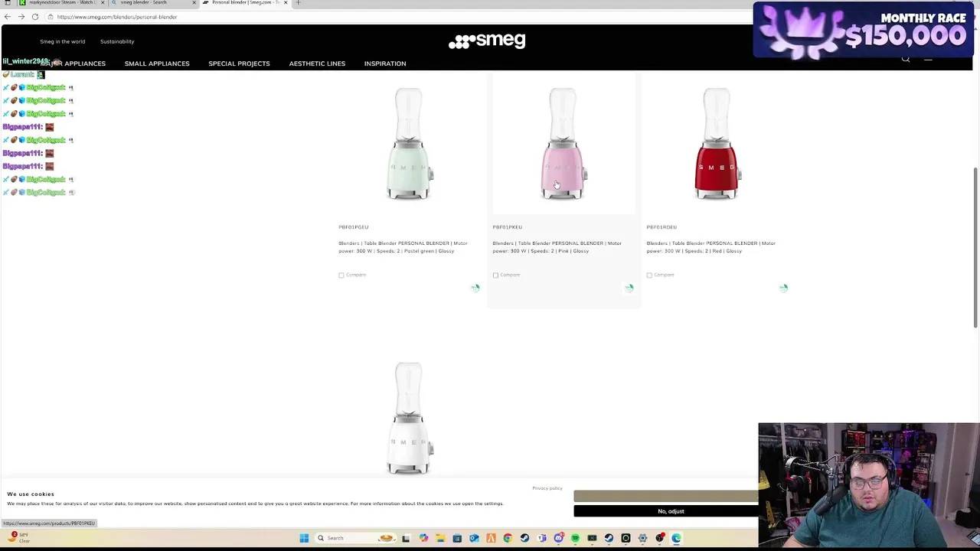980x551 pixels.
Task: Switch to Microsoft Edge in the taskbar
Action: tap(676, 538)
